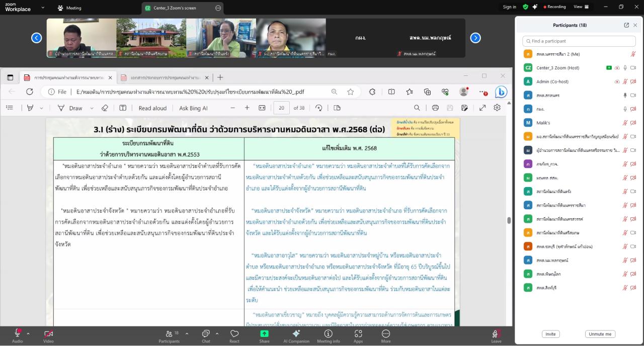The width and height of the screenshot is (644, 346).
Task: Click the React heart icon
Action: click(x=234, y=334)
